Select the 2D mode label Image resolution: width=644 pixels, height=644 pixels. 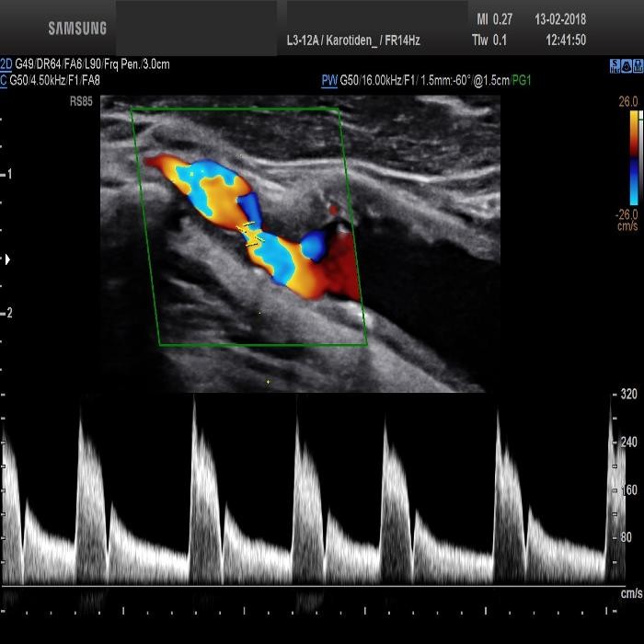[7, 64]
